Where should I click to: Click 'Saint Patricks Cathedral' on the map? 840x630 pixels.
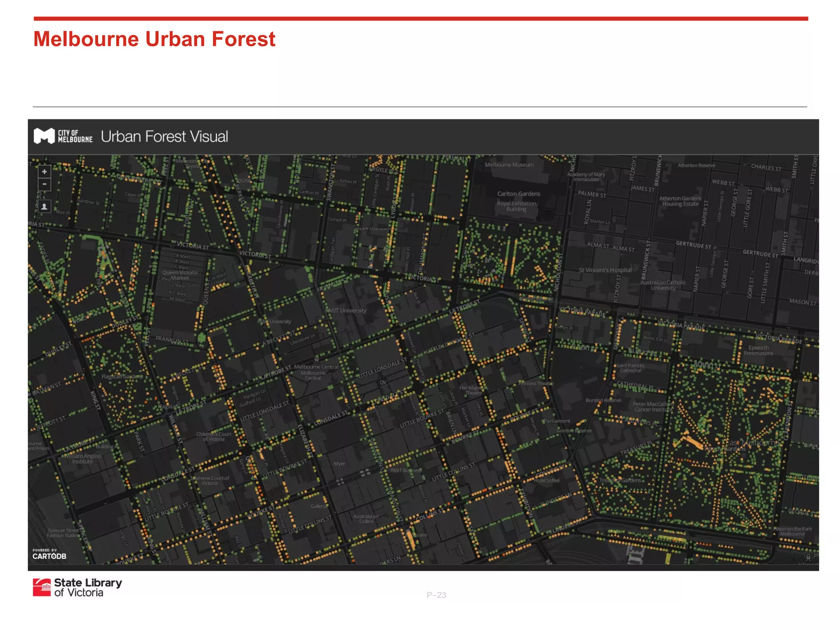pyautogui.click(x=630, y=368)
